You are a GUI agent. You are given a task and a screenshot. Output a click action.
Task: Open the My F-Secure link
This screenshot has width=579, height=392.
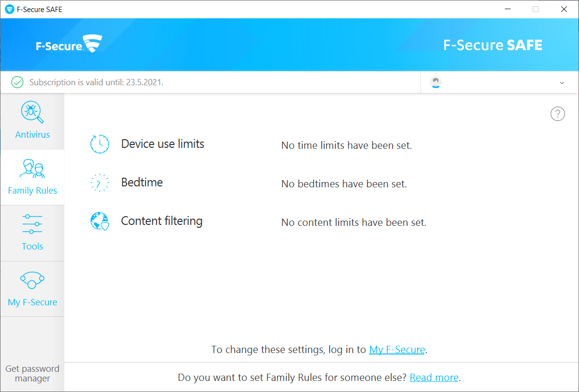pos(396,349)
